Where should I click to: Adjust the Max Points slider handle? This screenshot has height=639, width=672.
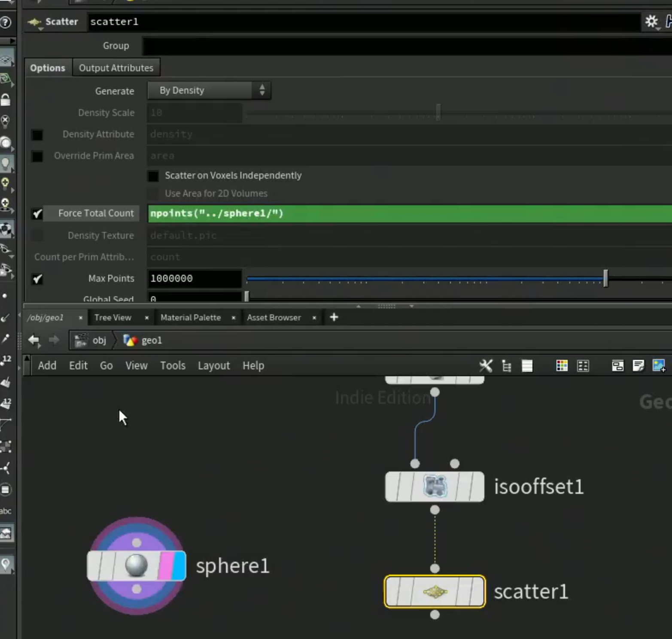(605, 279)
